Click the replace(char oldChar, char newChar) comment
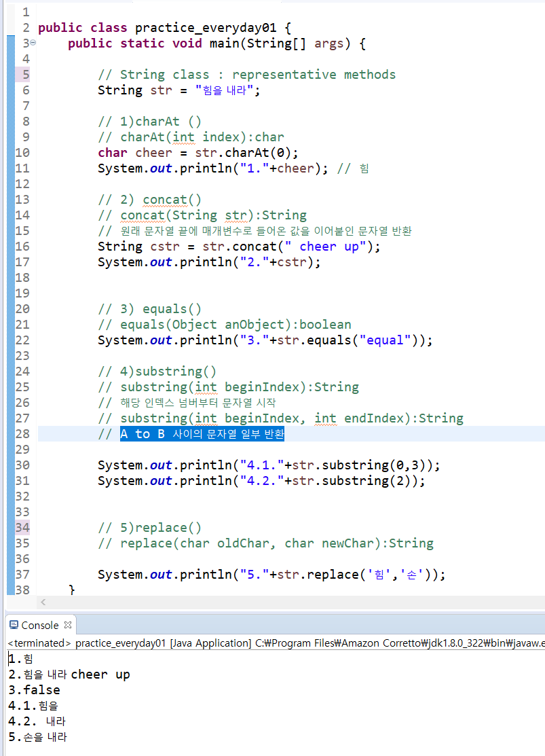This screenshot has height=756, width=545. coord(266,543)
